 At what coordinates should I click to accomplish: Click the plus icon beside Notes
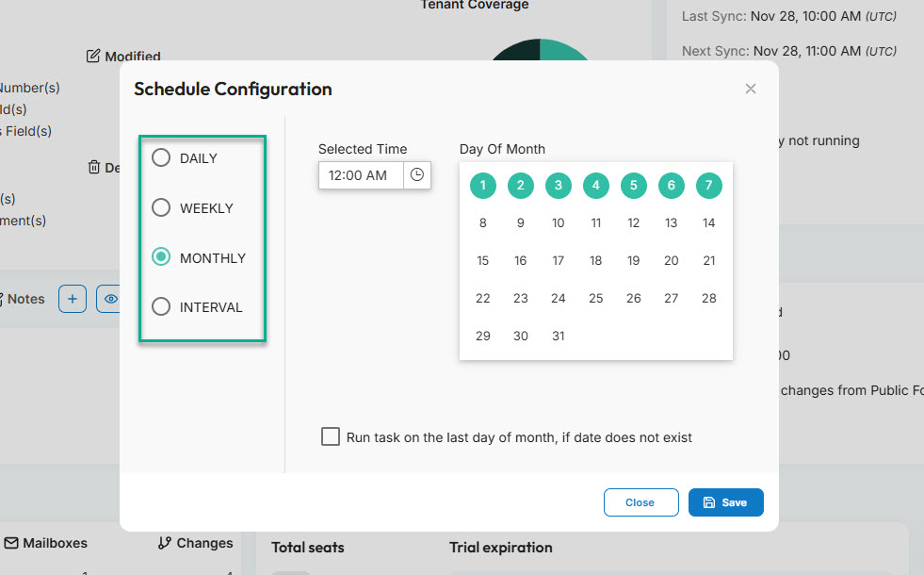coord(72,299)
